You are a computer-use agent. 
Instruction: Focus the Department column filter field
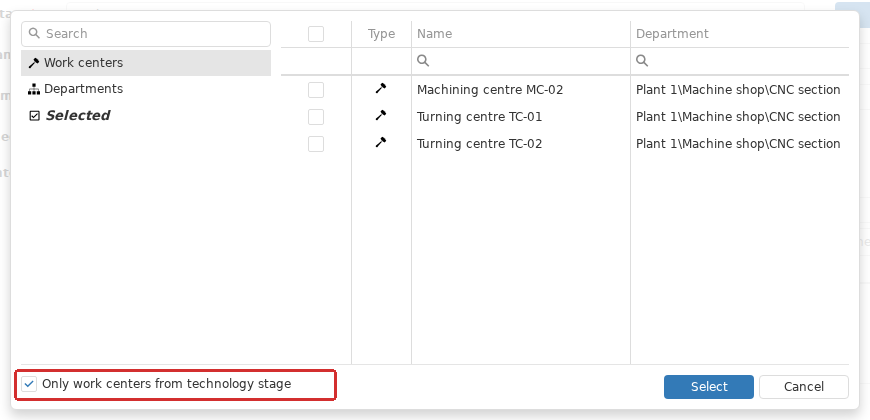740,60
